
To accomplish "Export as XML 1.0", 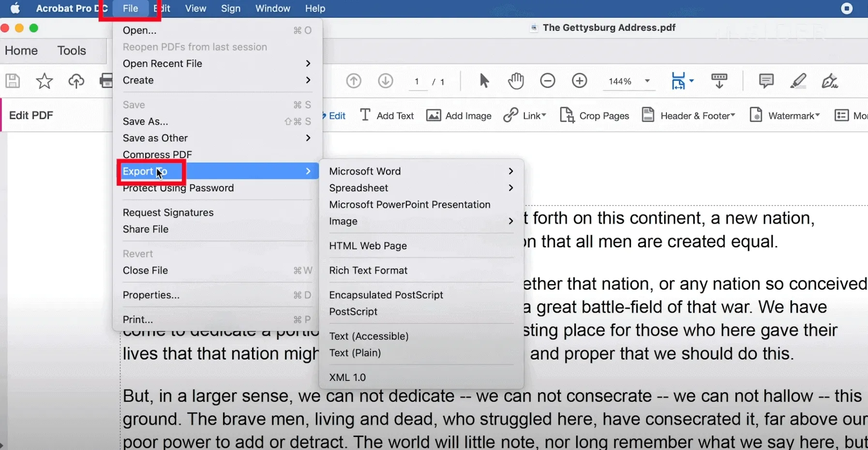I will 421,377.
